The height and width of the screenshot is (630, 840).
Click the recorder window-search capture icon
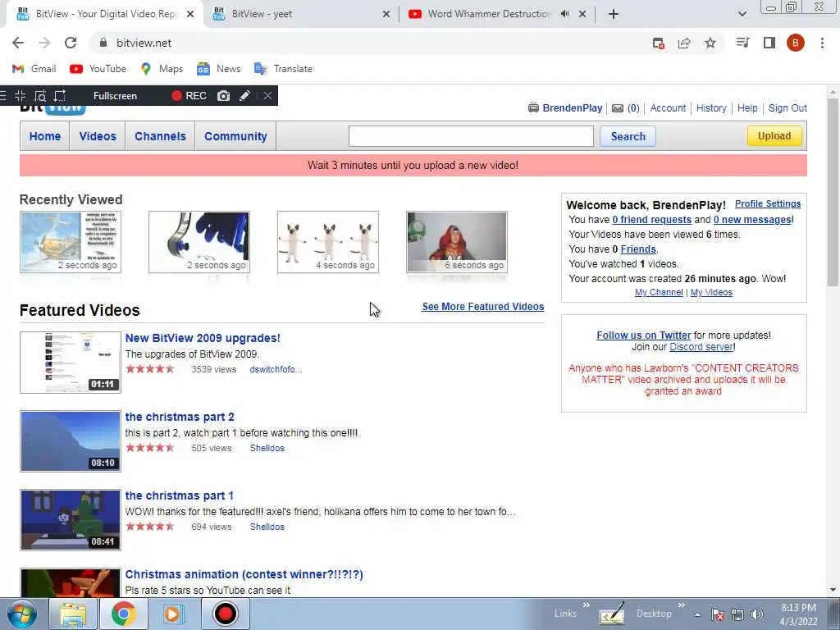(x=39, y=96)
